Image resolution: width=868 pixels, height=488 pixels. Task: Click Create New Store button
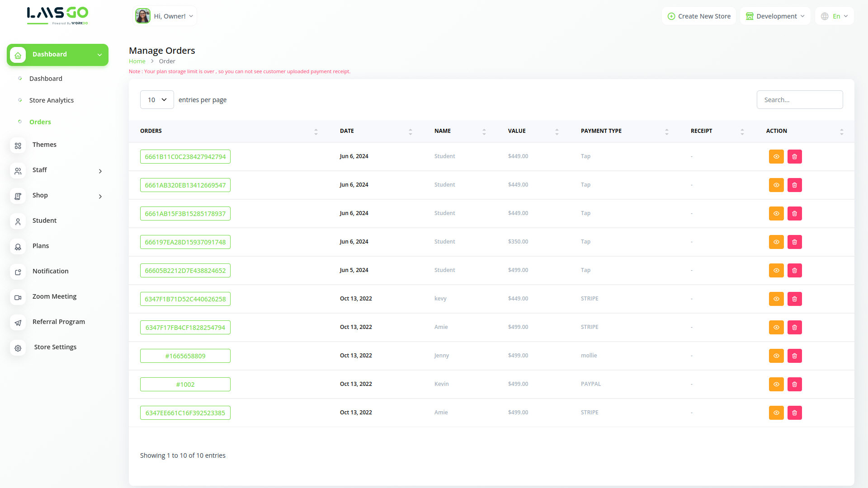699,16
